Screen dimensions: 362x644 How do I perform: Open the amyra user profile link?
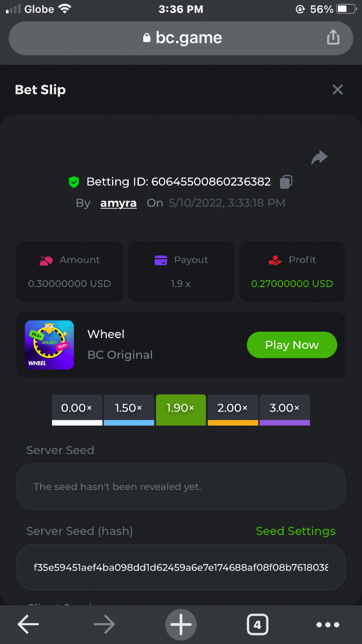tap(119, 203)
